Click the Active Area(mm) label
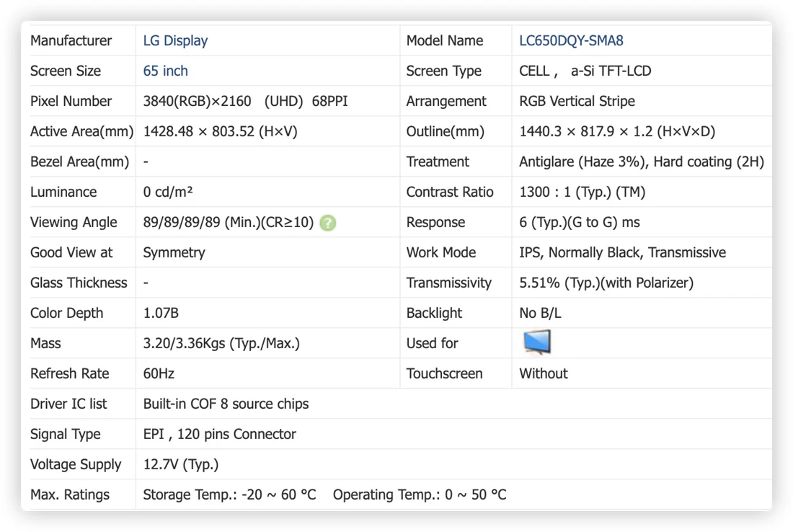The image size is (793, 532). (82, 131)
